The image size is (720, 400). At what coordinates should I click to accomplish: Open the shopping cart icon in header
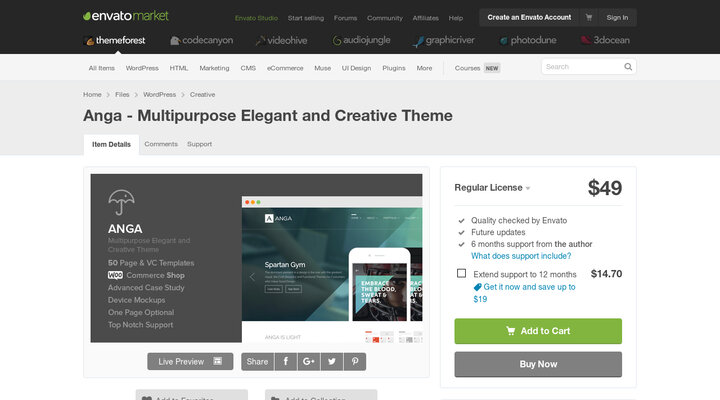(589, 17)
